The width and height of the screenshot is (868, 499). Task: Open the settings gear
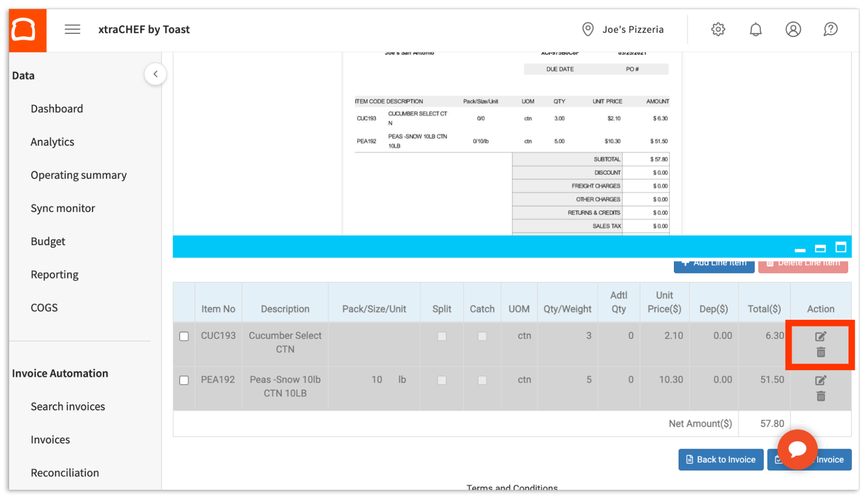[718, 29]
